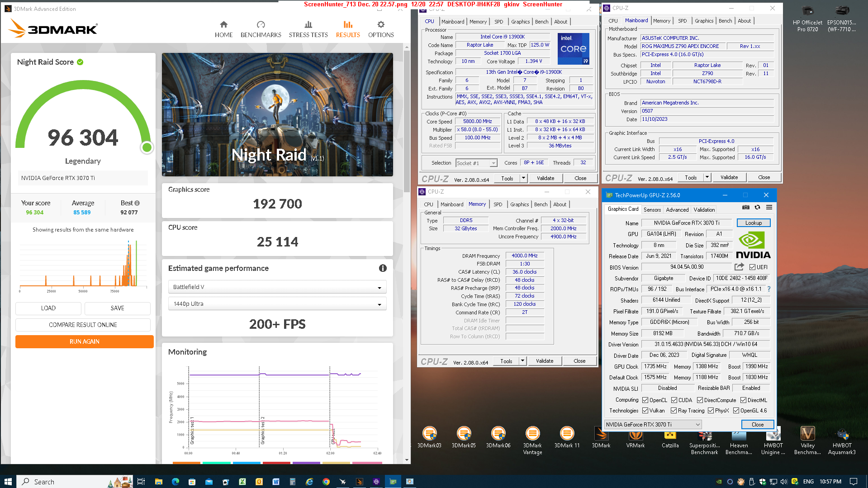Click the question mark beside Bus Interface

[x=768, y=289]
